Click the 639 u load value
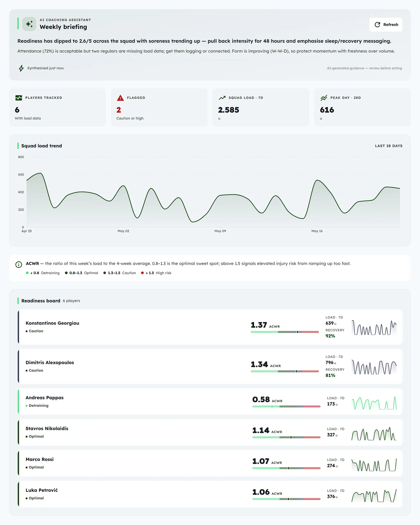The width and height of the screenshot is (420, 525). pyautogui.click(x=331, y=323)
